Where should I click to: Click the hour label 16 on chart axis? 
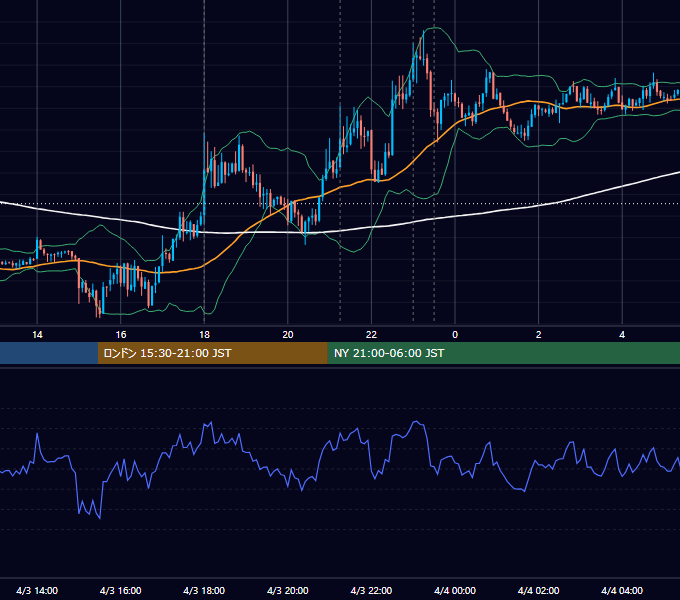[121, 335]
